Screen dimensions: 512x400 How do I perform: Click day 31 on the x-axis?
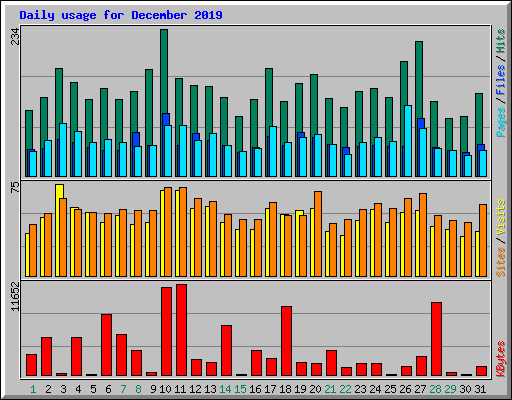pyautogui.click(x=480, y=389)
